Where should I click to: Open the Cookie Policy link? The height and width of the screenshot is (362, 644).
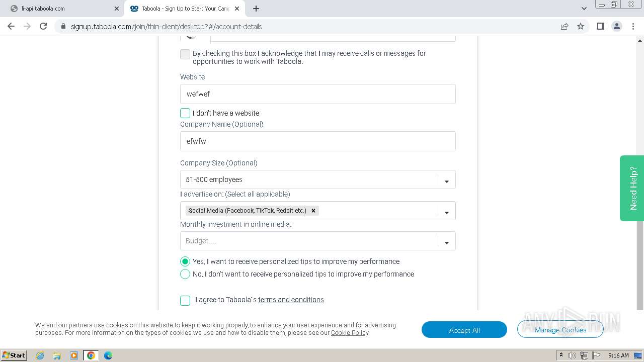[350, 333]
